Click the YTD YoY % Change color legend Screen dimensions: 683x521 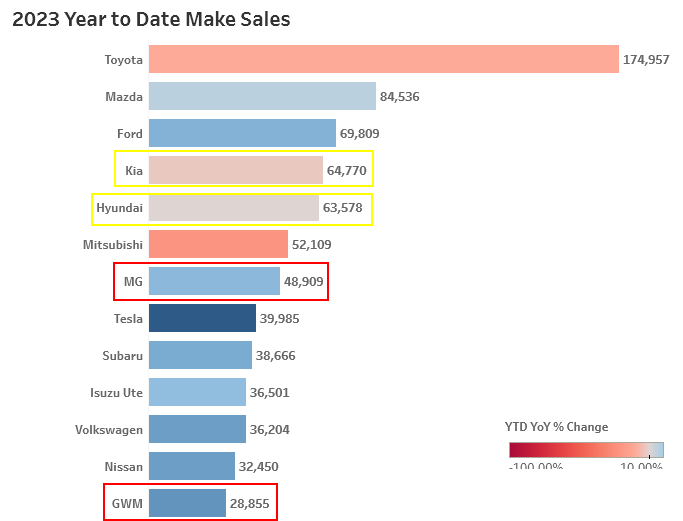click(x=586, y=450)
